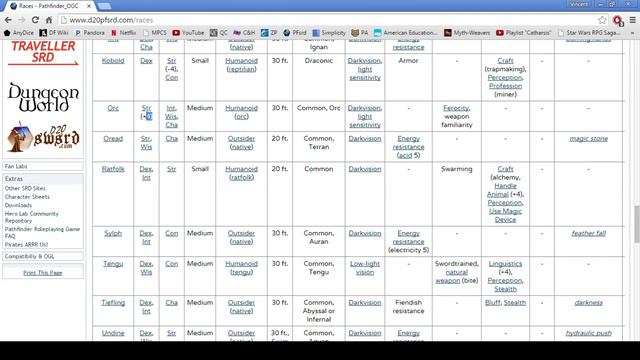Open the Orc race link
The width and height of the screenshot is (640, 360).
point(113,108)
